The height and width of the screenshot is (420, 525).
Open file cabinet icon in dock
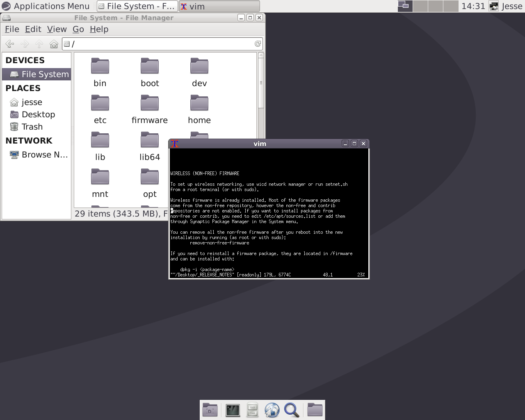coord(252,410)
